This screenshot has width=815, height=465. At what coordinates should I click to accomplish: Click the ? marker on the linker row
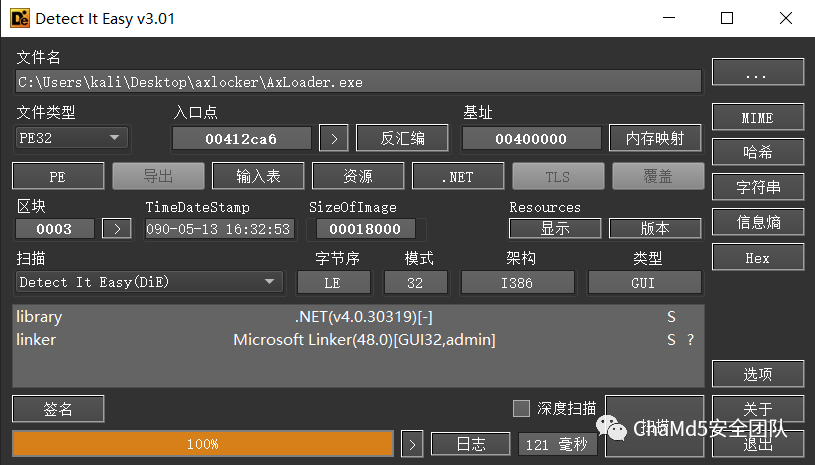690,339
